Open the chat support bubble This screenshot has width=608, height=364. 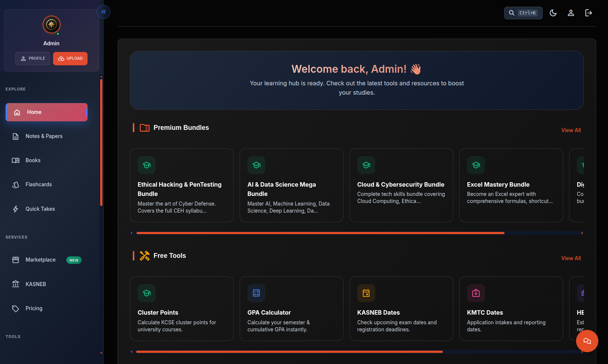(x=587, y=341)
